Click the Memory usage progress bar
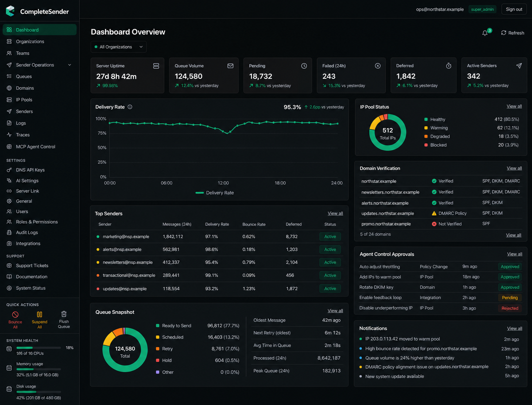 pos(39,369)
